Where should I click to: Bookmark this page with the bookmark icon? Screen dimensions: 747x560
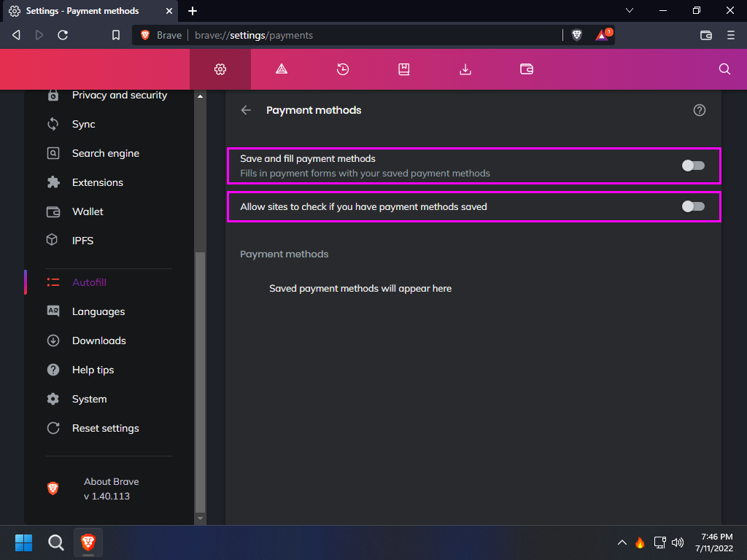point(116,35)
